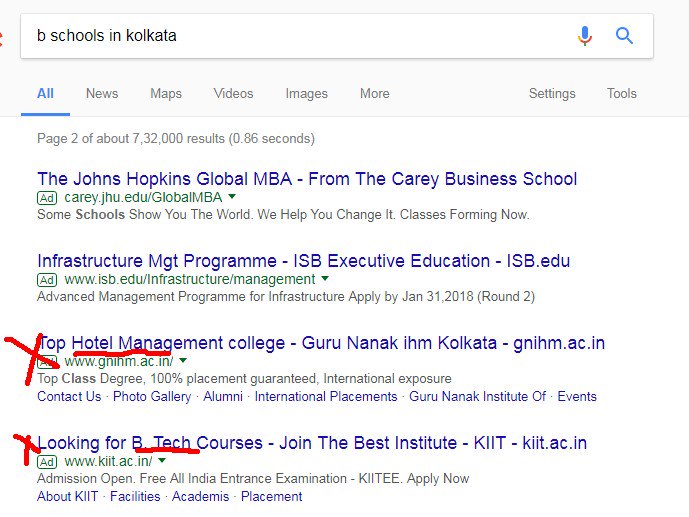Open the Guru Nanak Institute Of sitelink
This screenshot has width=689, height=517.
pyautogui.click(x=478, y=396)
